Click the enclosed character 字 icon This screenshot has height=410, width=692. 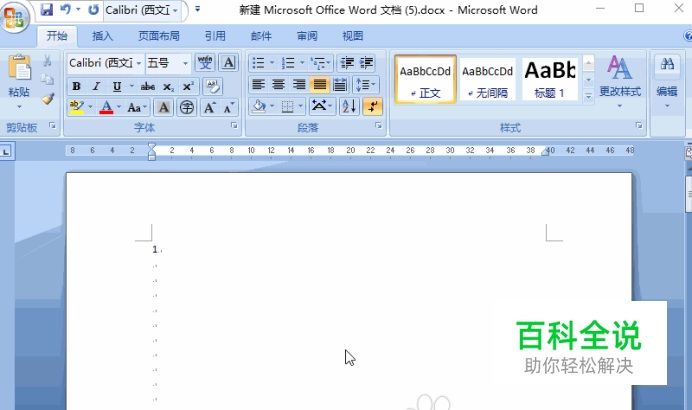(x=187, y=107)
